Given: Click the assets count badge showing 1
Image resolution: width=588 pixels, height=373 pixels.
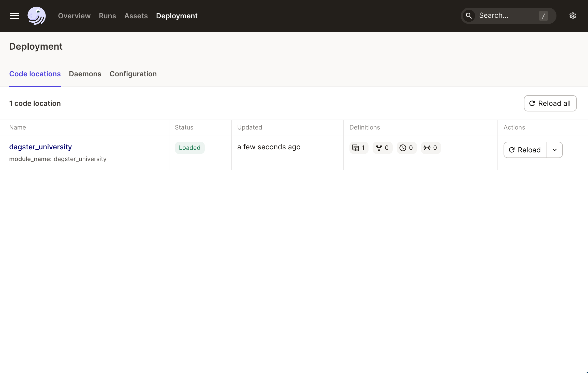Looking at the screenshot, I should tap(359, 148).
